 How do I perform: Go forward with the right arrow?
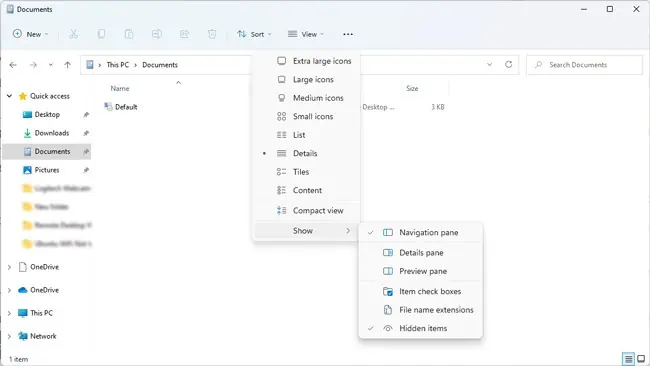point(33,65)
